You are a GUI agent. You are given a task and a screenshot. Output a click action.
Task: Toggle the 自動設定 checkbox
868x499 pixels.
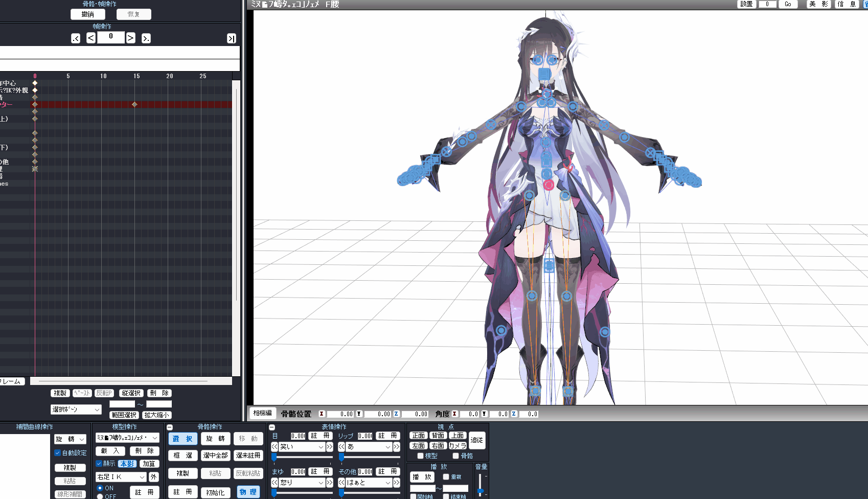coord(58,453)
